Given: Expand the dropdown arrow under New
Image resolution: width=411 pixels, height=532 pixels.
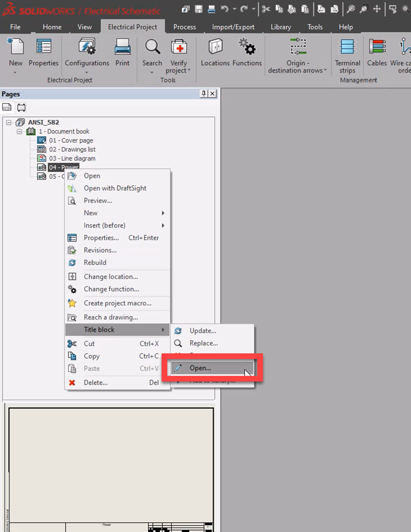Looking at the screenshot, I should [x=15, y=73].
